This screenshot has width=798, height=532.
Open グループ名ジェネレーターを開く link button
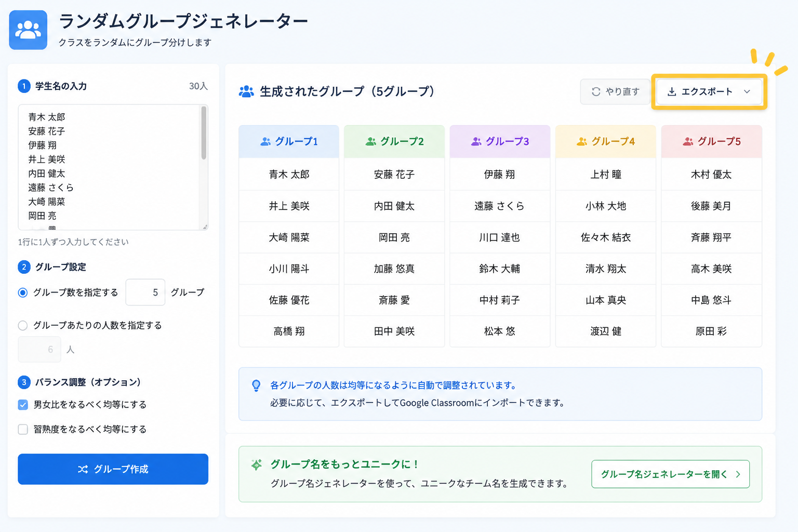pos(670,474)
